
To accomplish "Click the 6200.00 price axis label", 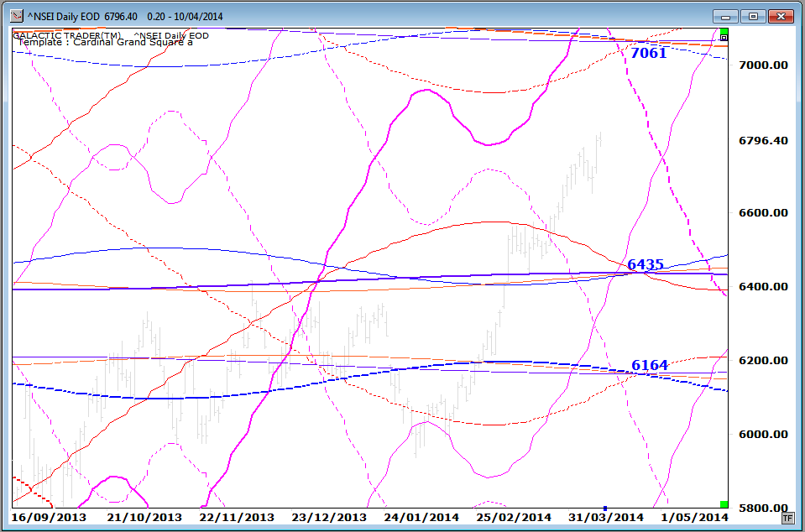I will click(x=763, y=361).
